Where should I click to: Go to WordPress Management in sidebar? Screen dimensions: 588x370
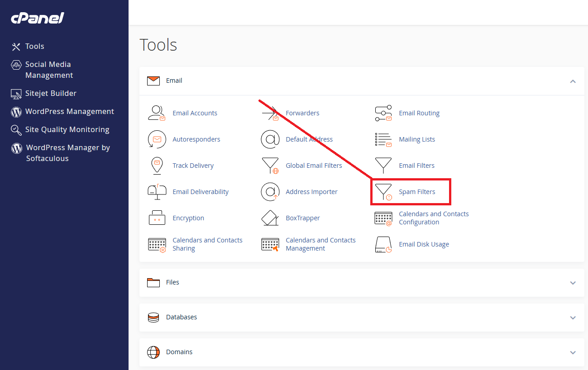pyautogui.click(x=70, y=111)
